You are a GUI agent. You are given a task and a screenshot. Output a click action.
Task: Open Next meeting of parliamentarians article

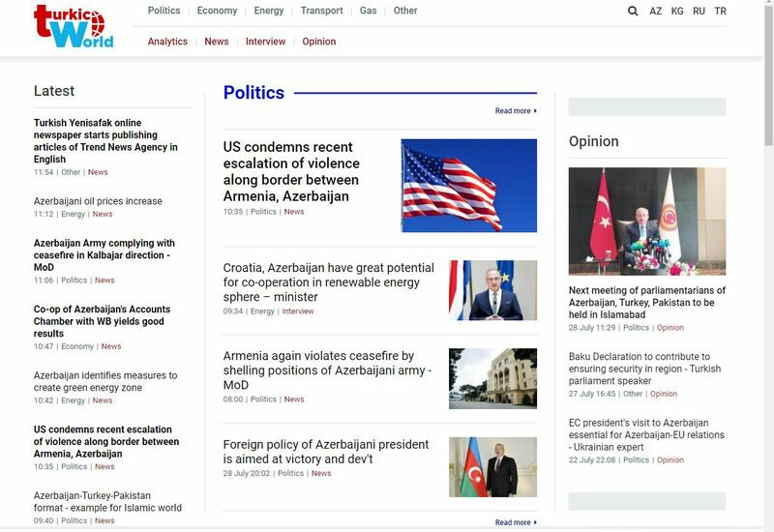tap(647, 303)
